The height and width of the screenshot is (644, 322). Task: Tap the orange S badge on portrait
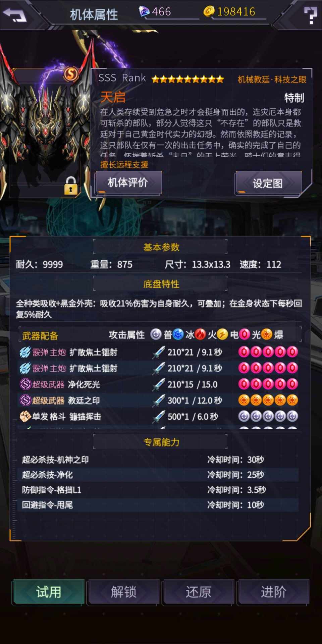[71, 74]
